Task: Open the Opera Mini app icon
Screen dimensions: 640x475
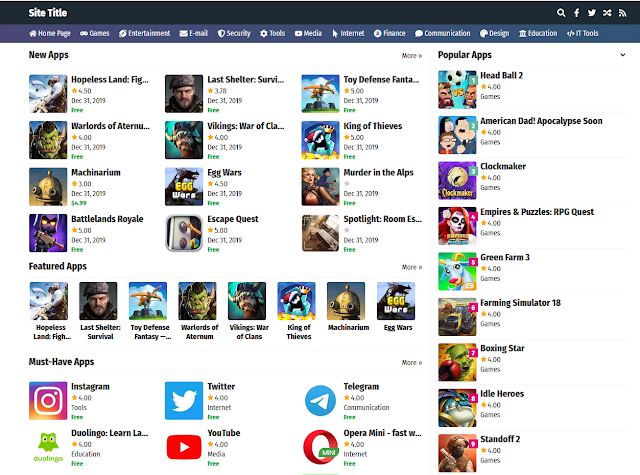Action: coord(320,447)
